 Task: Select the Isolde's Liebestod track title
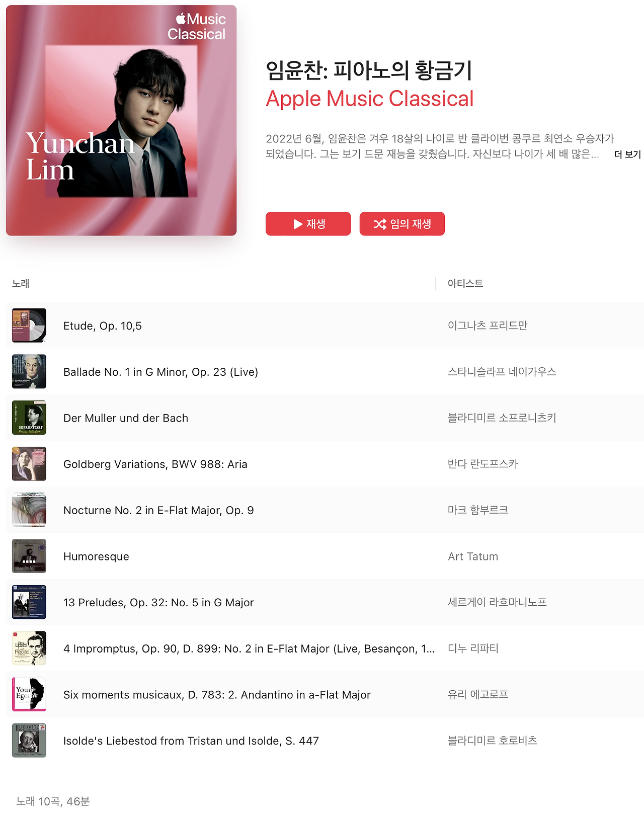[x=191, y=741]
